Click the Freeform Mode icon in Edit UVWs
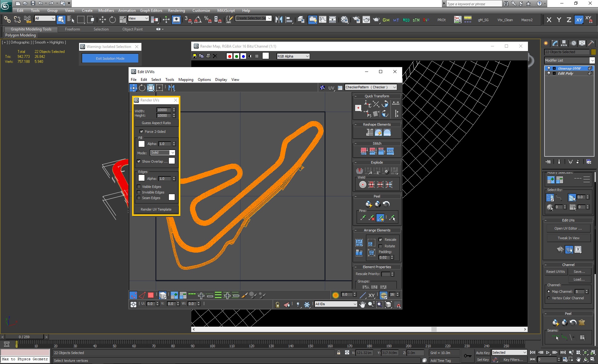 click(x=159, y=88)
